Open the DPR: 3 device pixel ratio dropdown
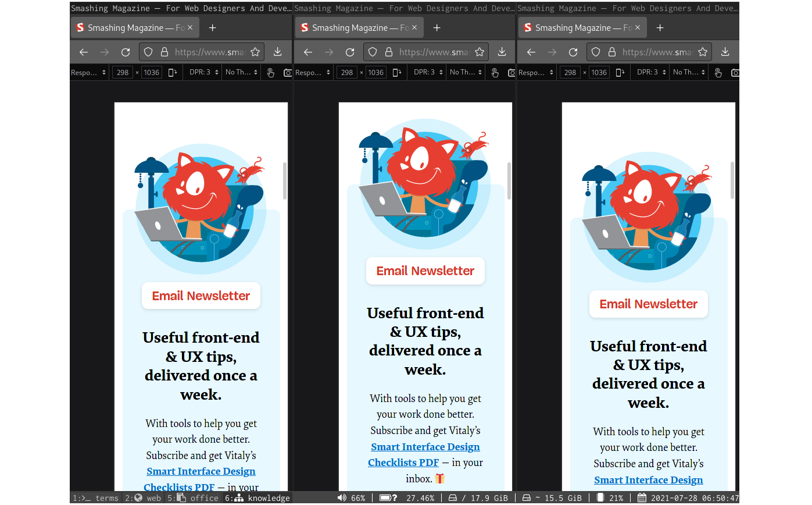Viewport: 812px width, 505px height. tap(203, 73)
